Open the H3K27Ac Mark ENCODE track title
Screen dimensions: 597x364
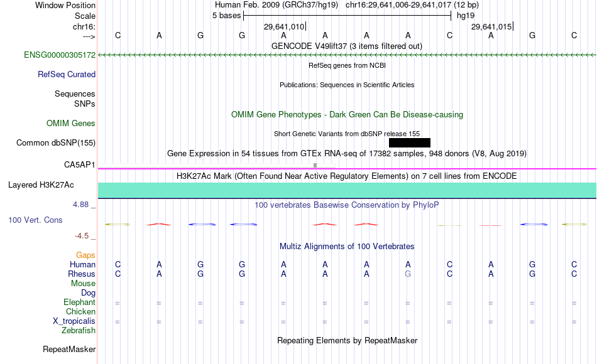[x=347, y=176]
